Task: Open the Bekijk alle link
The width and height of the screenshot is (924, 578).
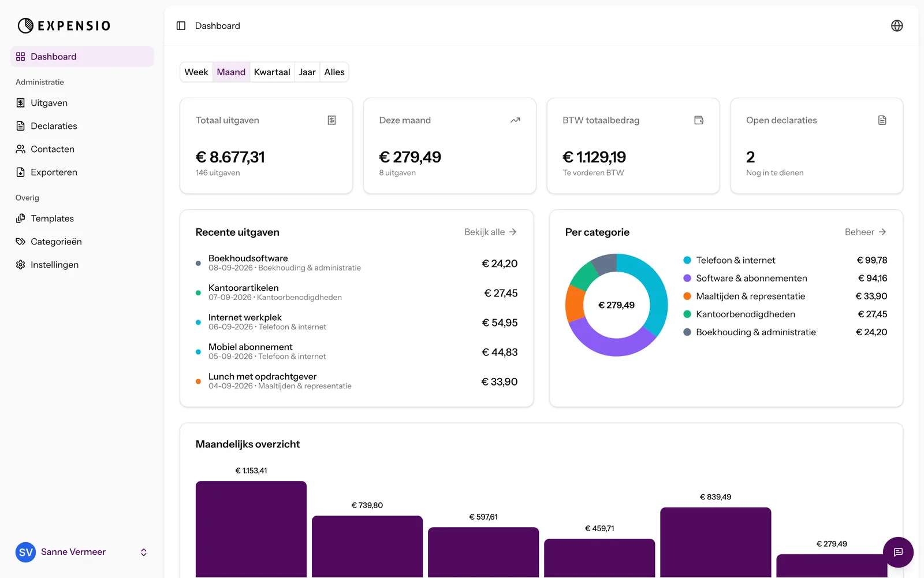Action: click(x=491, y=232)
